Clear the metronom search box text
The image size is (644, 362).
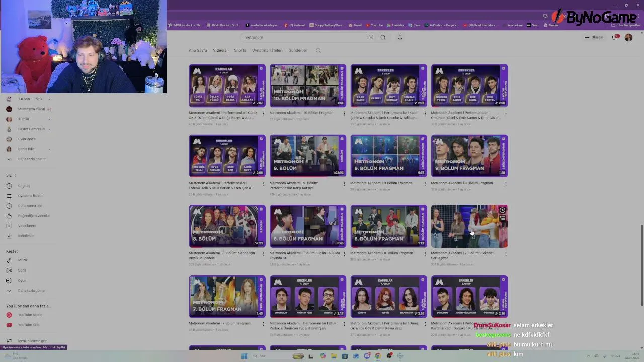point(371,37)
